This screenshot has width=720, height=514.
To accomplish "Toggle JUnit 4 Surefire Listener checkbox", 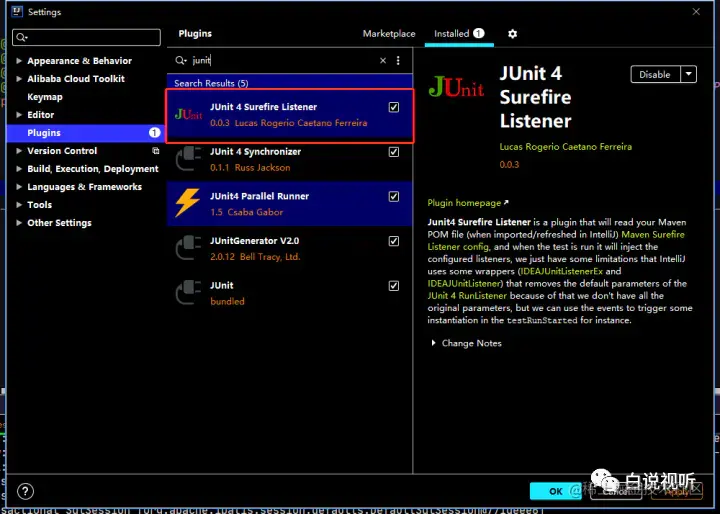I will pyautogui.click(x=394, y=107).
